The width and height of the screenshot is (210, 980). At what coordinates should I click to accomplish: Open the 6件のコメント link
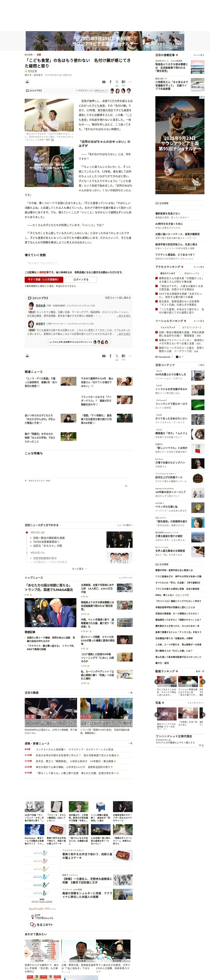coord(102,90)
